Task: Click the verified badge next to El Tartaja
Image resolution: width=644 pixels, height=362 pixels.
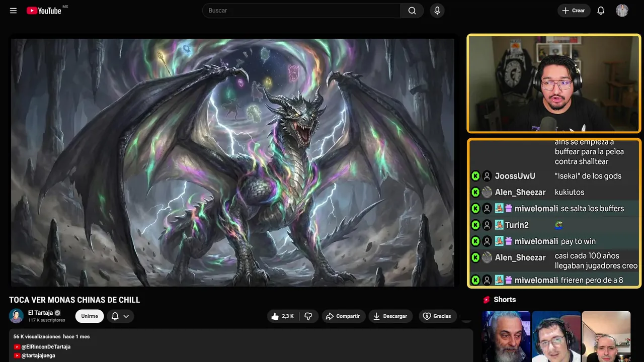Action: click(x=57, y=313)
